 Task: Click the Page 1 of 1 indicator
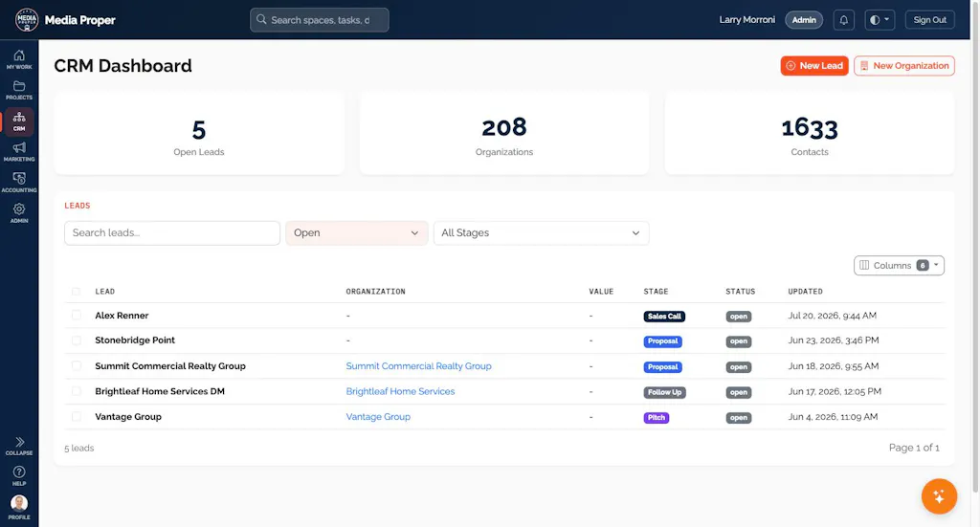(914, 448)
